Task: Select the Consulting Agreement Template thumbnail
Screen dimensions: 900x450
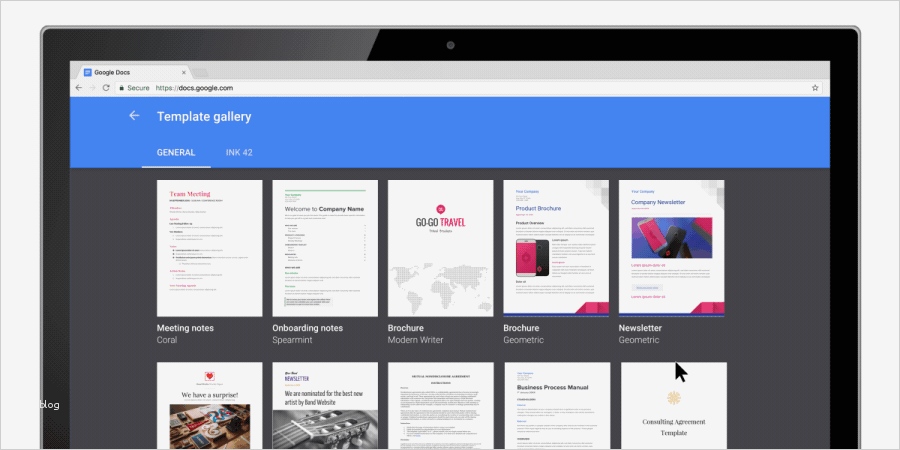Action: pos(674,406)
